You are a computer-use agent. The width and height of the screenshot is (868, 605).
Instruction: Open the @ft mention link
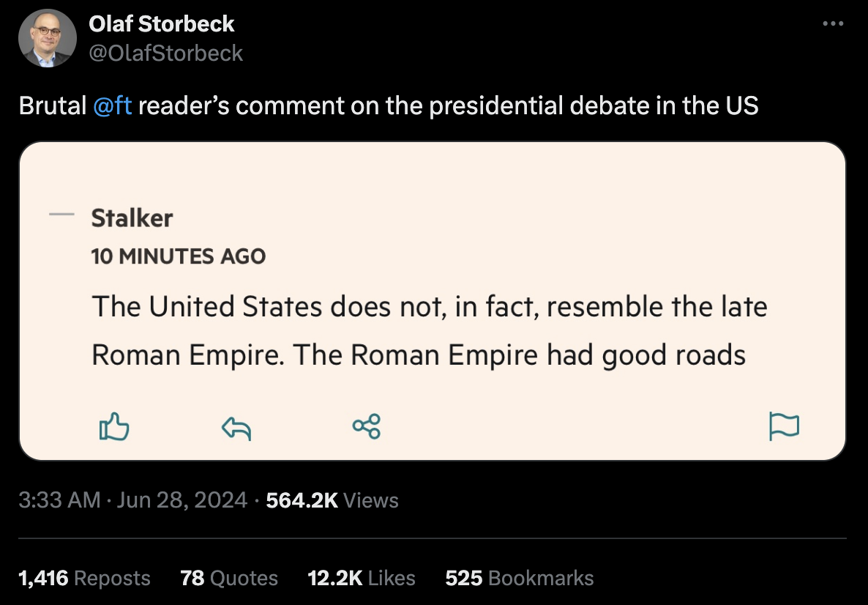point(113,106)
